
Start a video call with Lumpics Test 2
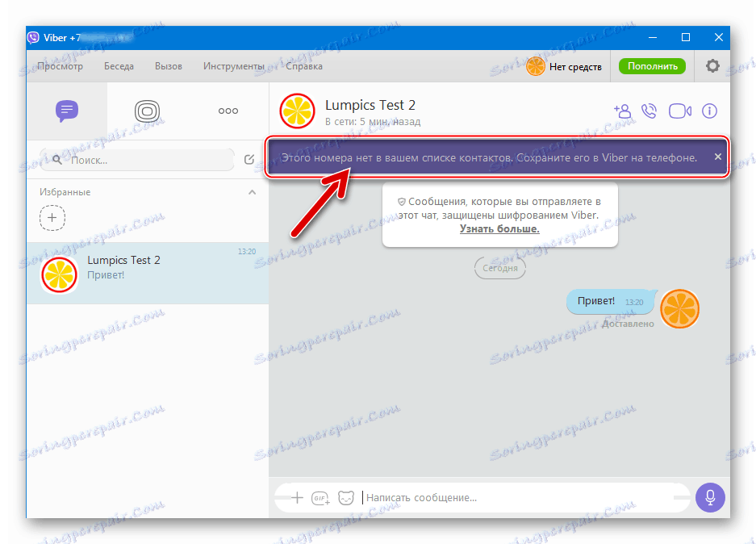679,111
